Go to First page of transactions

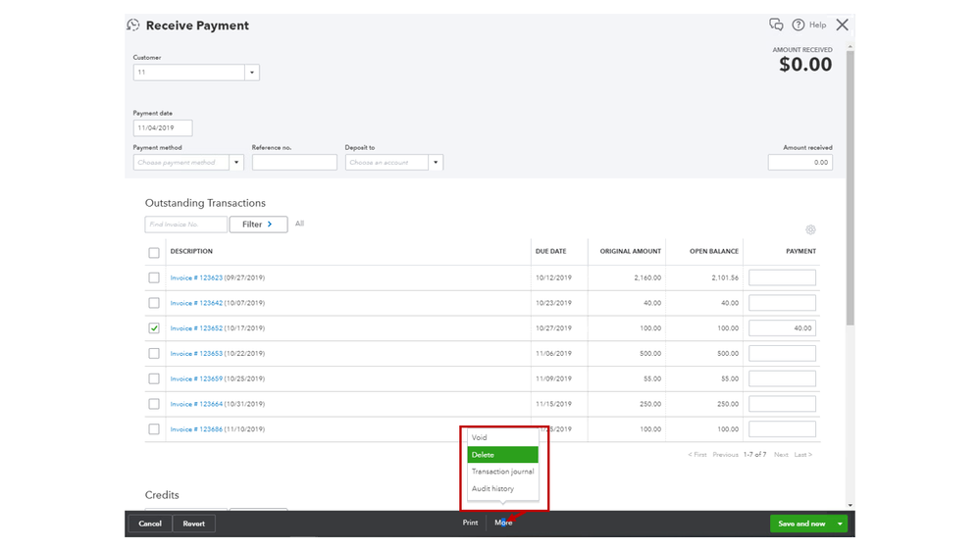(697, 455)
